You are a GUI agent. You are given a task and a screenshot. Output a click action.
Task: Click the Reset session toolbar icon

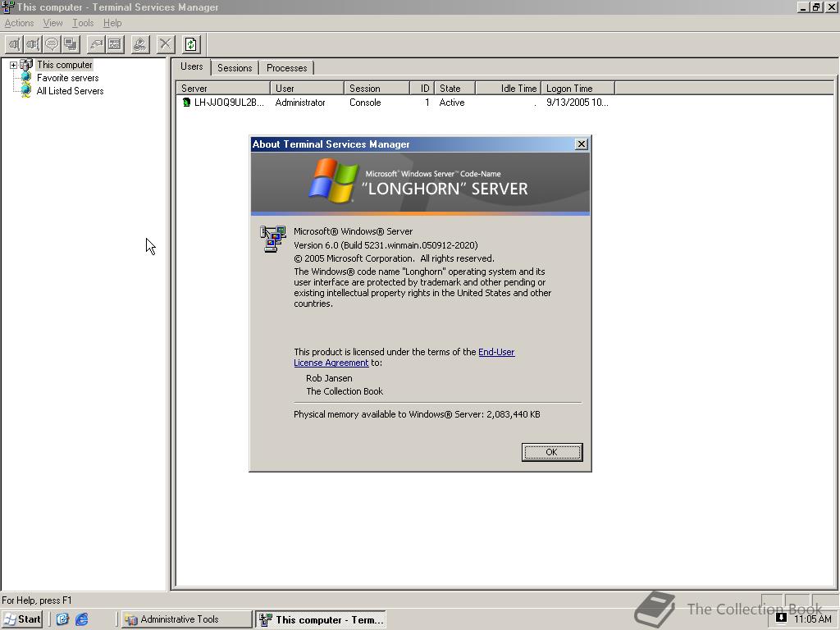(96, 44)
